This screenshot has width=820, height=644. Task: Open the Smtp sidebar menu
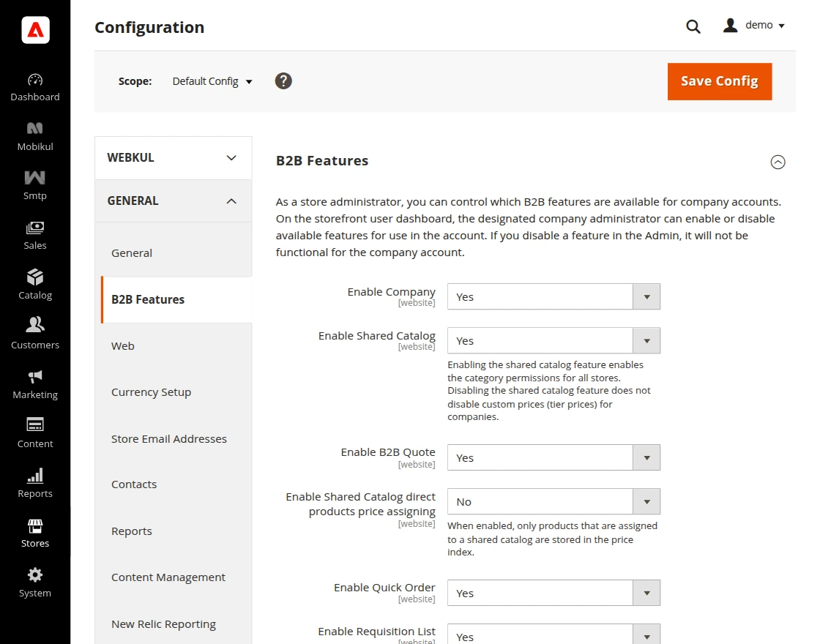[x=35, y=186]
